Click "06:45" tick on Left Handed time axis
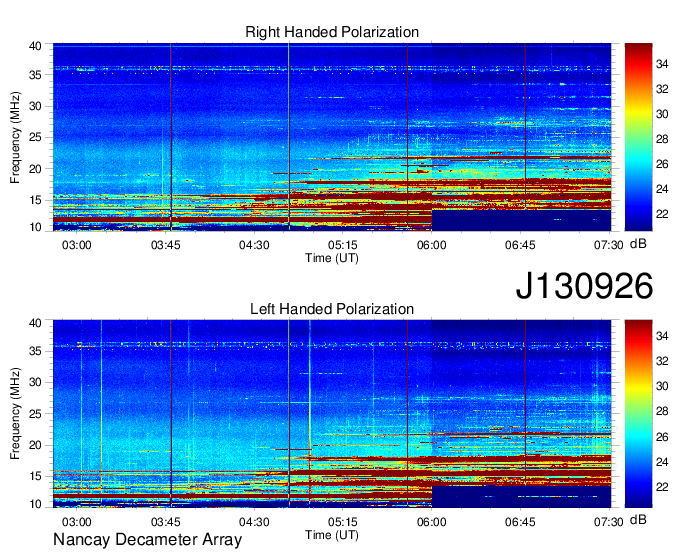Viewport: 680px width, 552px height. pyautogui.click(x=520, y=522)
